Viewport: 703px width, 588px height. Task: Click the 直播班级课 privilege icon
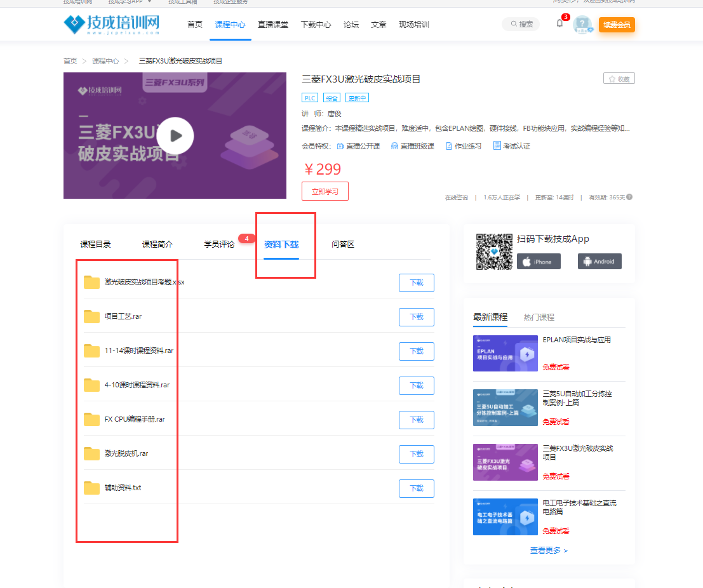[x=394, y=146]
